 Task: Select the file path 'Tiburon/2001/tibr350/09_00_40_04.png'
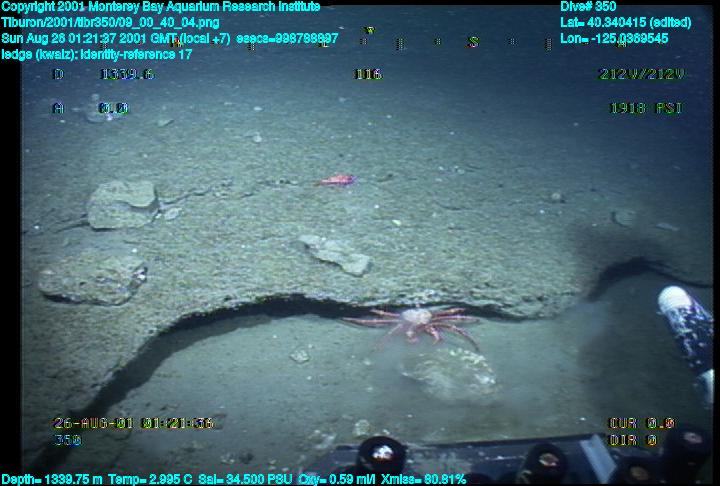110,22
